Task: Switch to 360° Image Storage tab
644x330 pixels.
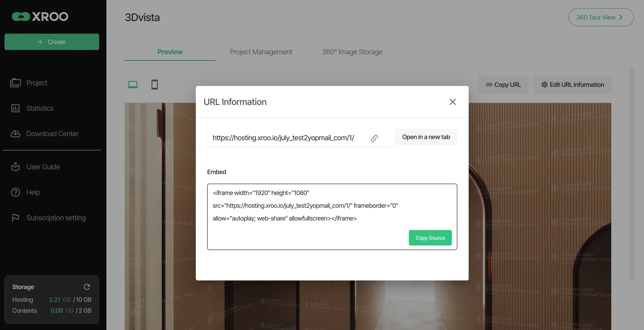Action: (352, 52)
